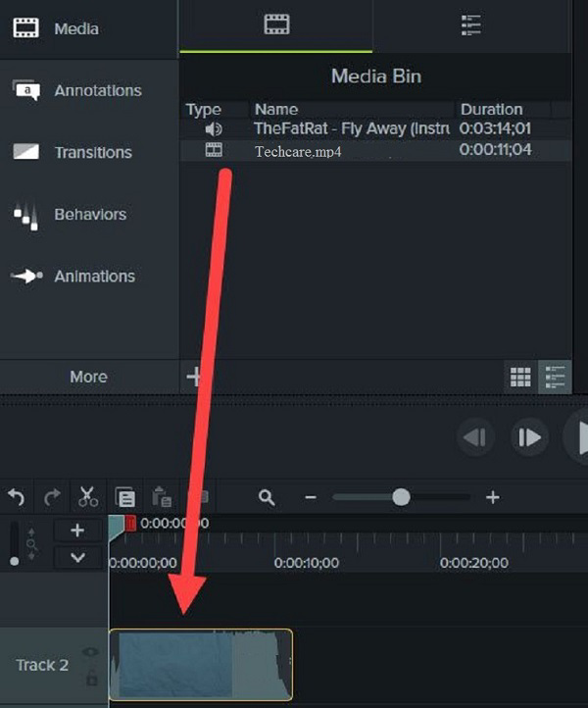This screenshot has height=708, width=588.
Task: Click the Copy icon in timeline toolbar
Action: tap(124, 497)
